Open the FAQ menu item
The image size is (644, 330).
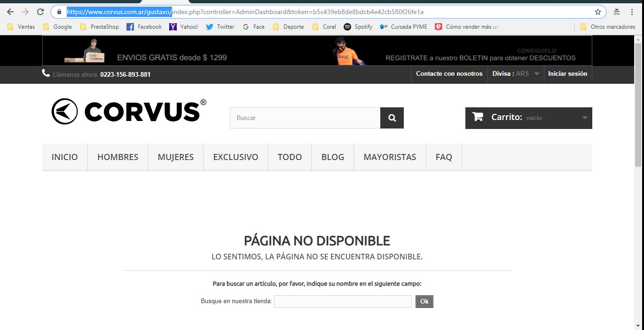[x=444, y=157]
